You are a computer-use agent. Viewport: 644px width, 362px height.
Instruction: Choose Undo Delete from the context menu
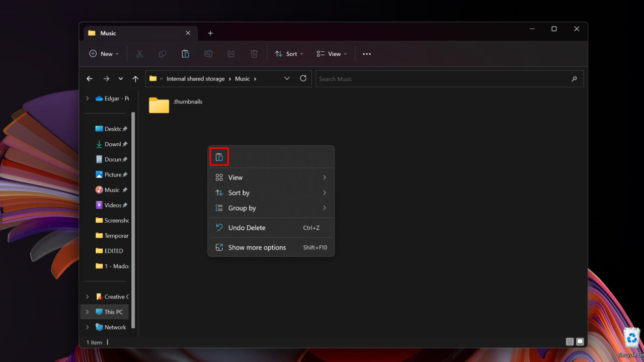click(x=248, y=227)
